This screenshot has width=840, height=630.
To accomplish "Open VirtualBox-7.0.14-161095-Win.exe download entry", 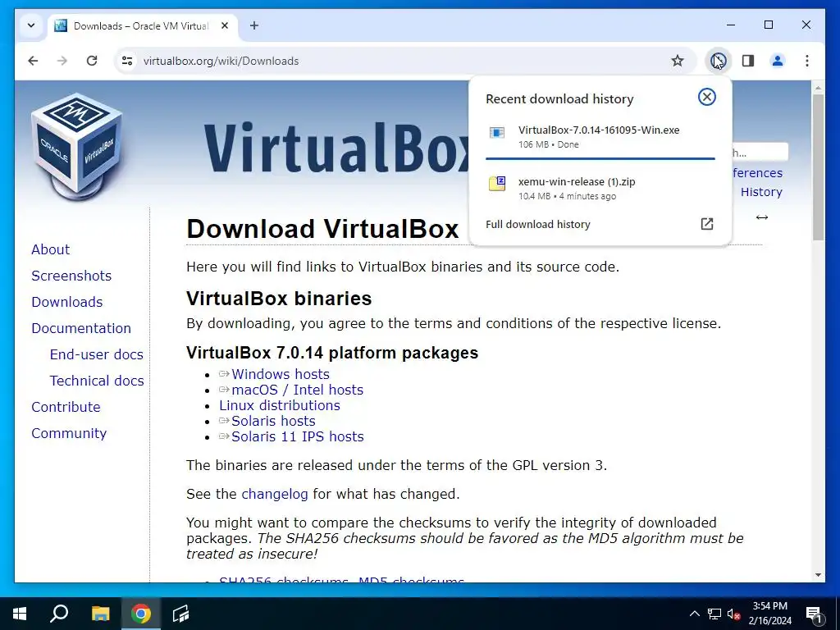I will (x=600, y=137).
